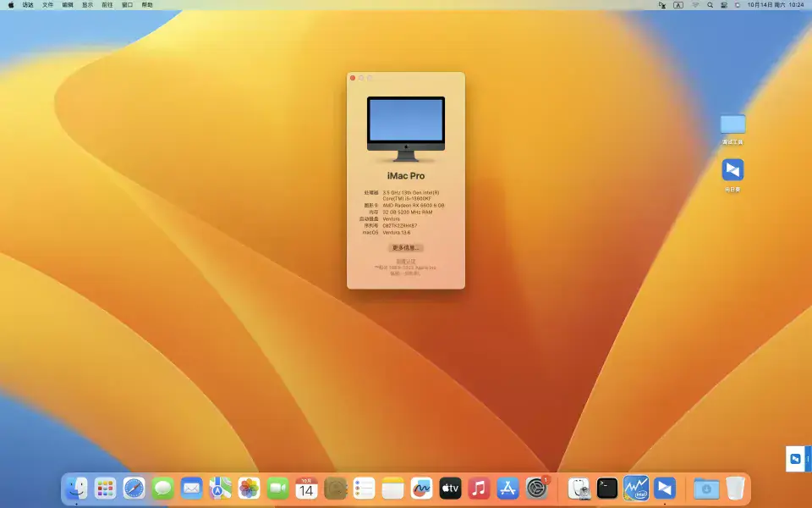Open the blue folder on the desktop
This screenshot has width=812, height=508.
(732, 124)
